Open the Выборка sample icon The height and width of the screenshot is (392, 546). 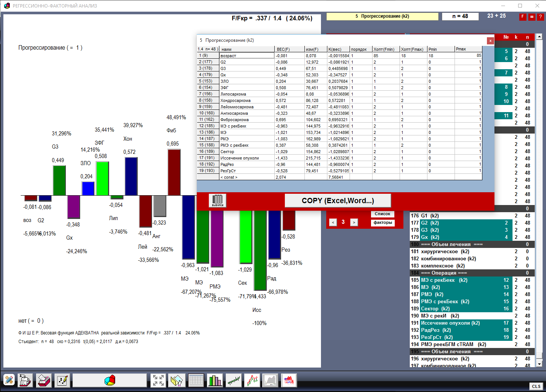click(x=217, y=201)
